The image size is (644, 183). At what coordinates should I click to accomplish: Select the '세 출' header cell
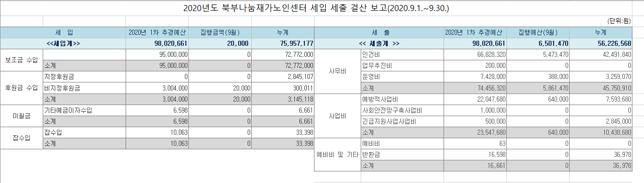[x=379, y=32]
